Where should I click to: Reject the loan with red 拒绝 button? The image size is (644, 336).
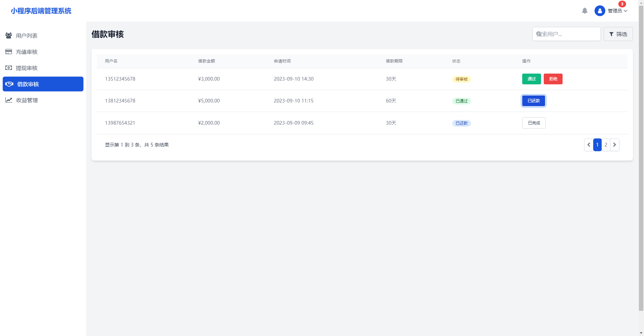point(553,79)
